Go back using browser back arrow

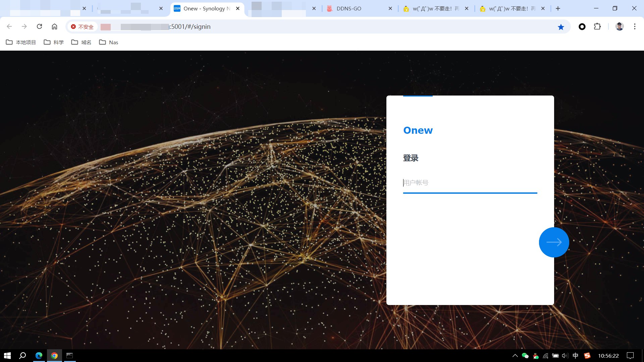click(9, 26)
